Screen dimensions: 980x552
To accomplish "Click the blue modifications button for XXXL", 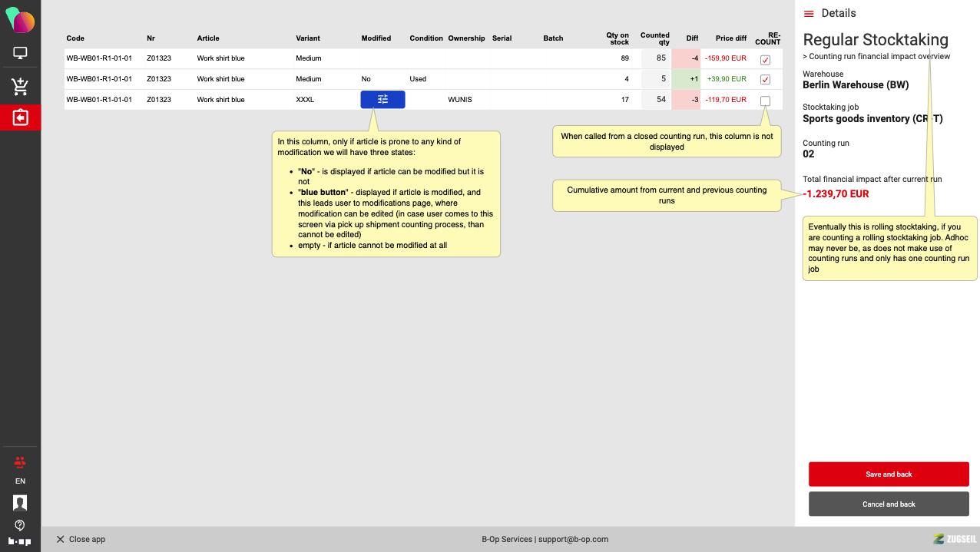I will pyautogui.click(x=382, y=100).
